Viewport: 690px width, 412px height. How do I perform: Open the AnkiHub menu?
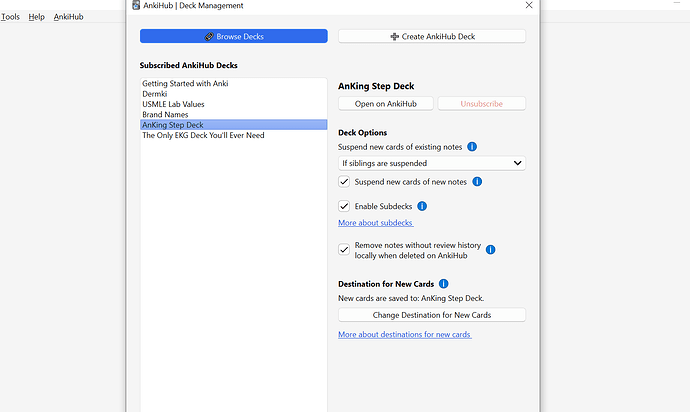pos(68,17)
